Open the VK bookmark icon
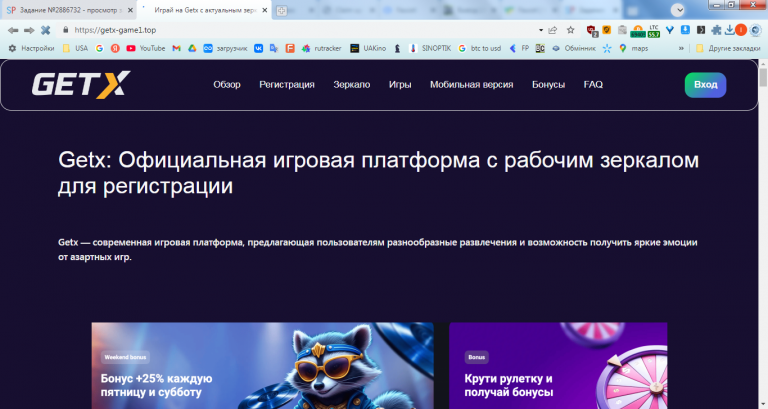768x409 pixels. (259, 48)
